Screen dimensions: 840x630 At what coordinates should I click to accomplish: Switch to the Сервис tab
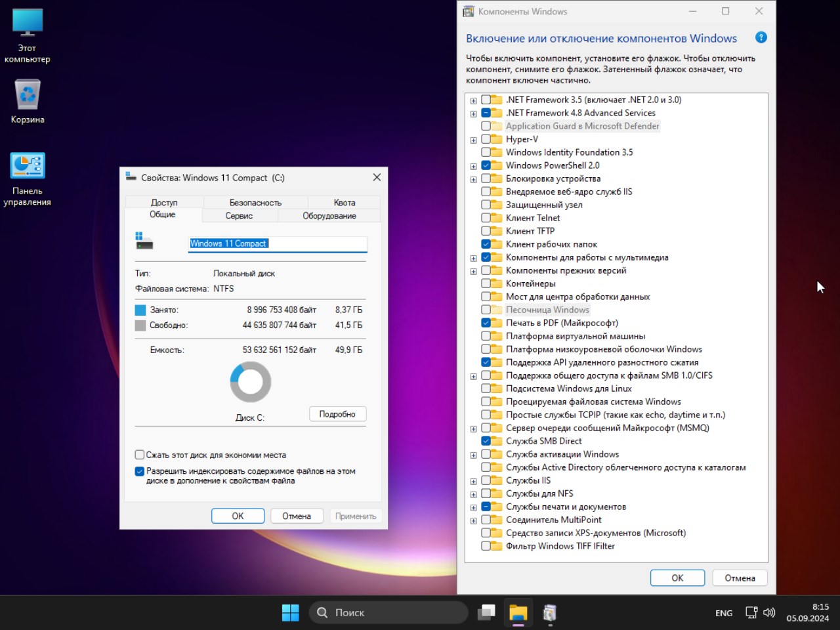click(x=239, y=215)
